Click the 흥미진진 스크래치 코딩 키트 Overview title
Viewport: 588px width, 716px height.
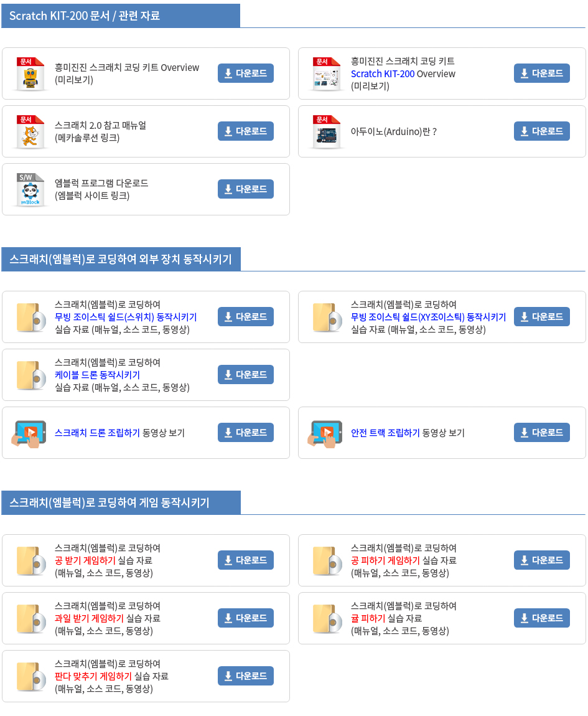pyautogui.click(x=127, y=68)
